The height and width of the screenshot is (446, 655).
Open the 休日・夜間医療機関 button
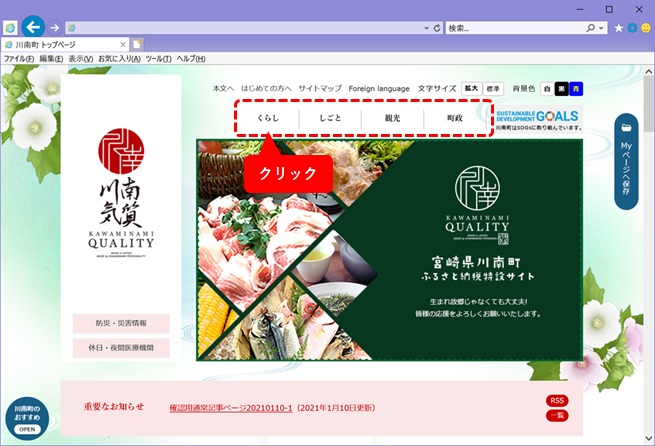coord(121,347)
